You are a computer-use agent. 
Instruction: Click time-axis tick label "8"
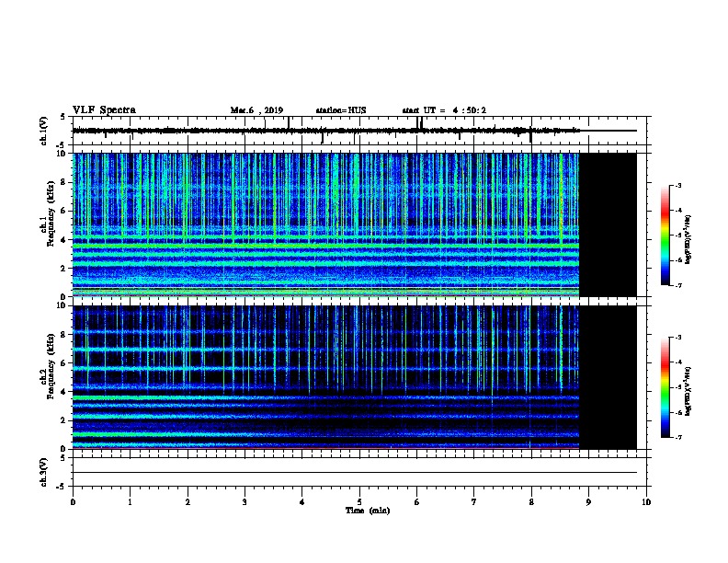pos(531,502)
